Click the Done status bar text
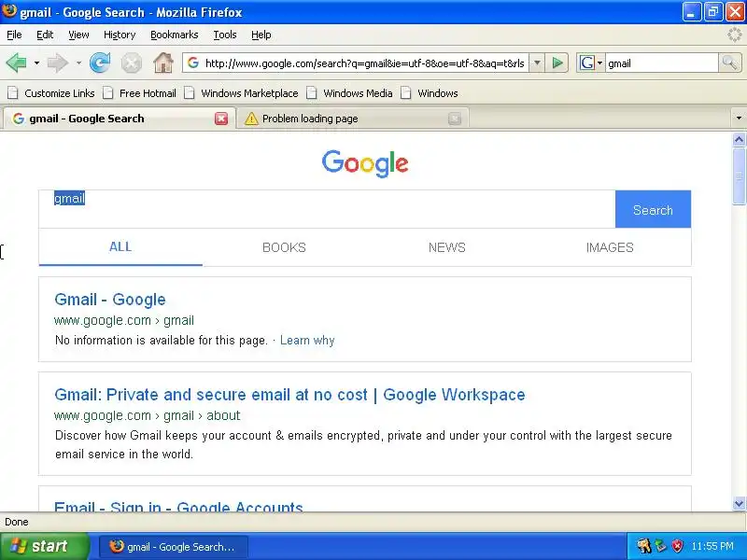The image size is (747, 560). (x=17, y=522)
